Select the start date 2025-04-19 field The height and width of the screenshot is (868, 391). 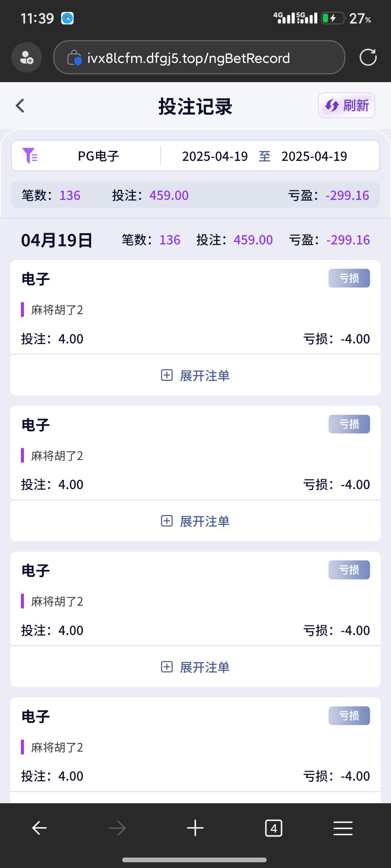tap(215, 156)
